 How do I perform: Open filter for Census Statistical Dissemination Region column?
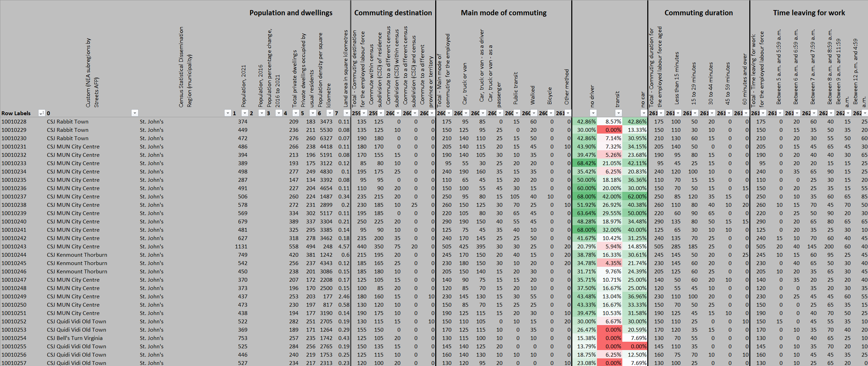point(228,113)
